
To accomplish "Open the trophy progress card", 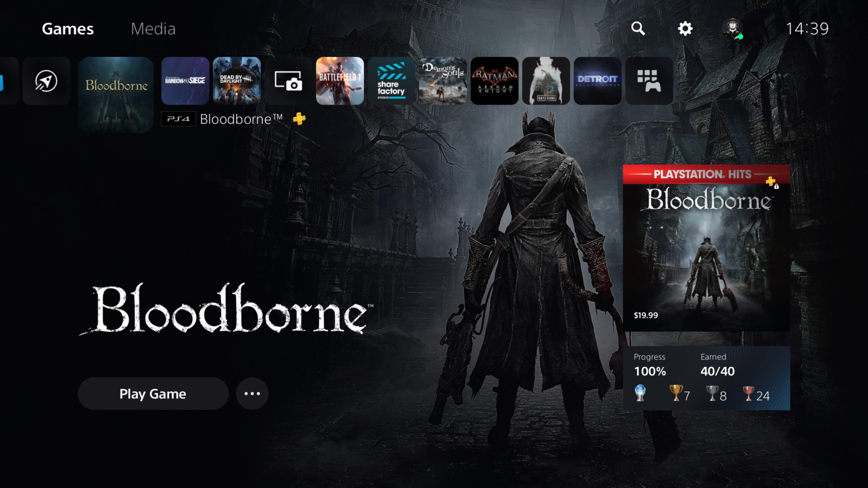I will [x=706, y=378].
